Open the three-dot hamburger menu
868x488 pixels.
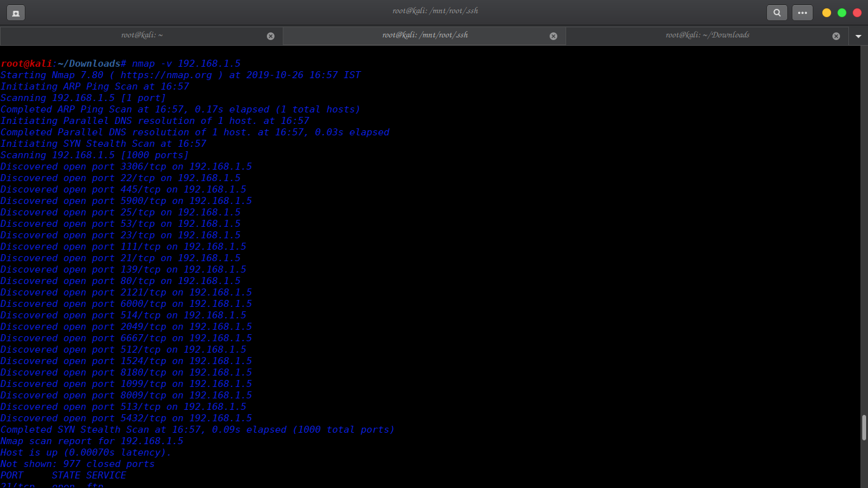802,12
